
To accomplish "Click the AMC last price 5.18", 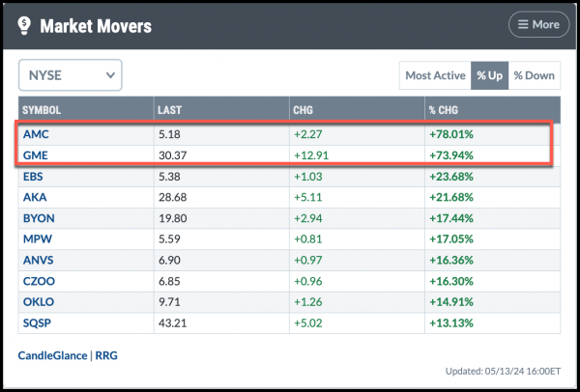I will pyautogui.click(x=169, y=134).
